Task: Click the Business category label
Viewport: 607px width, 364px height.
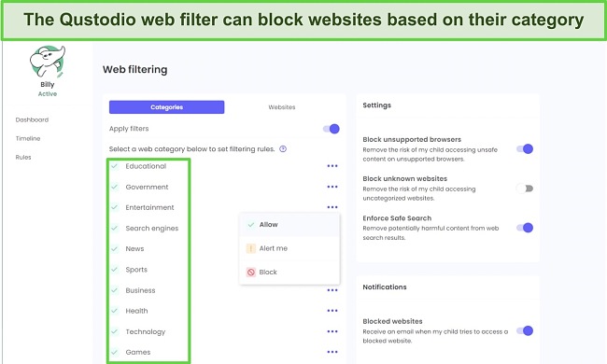Action: pos(140,290)
